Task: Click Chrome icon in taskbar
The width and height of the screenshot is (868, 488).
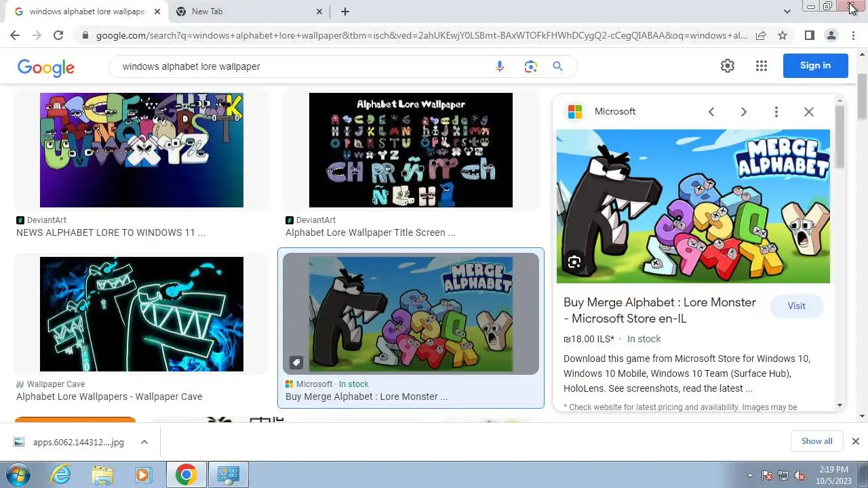Action: pyautogui.click(x=186, y=475)
